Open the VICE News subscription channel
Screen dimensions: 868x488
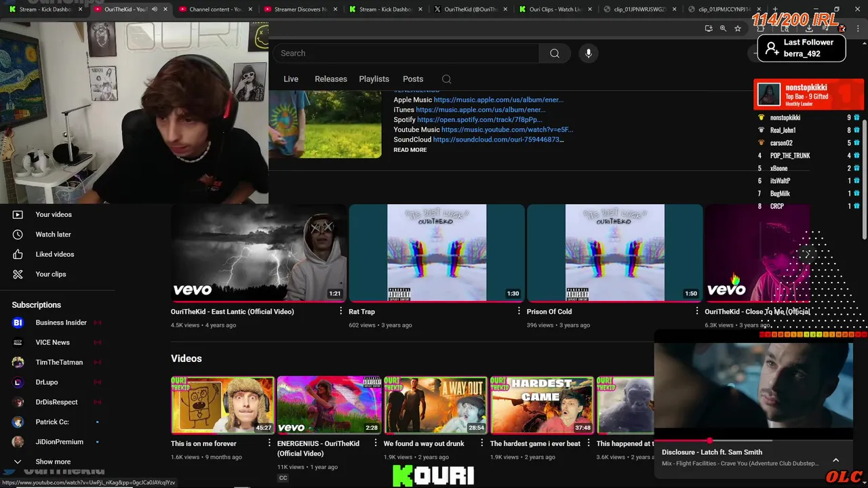point(53,342)
